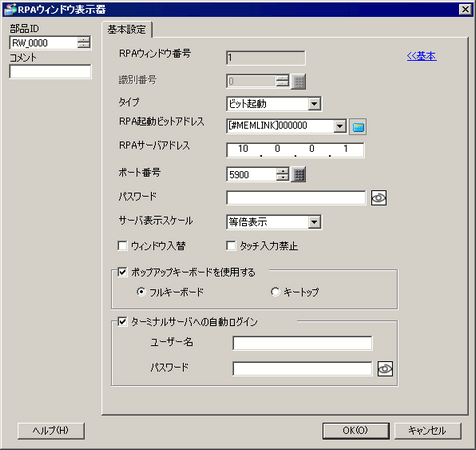The width and height of the screenshot is (476, 450).
Task: Open keypad icon next to ポート番号
Action: (x=298, y=174)
